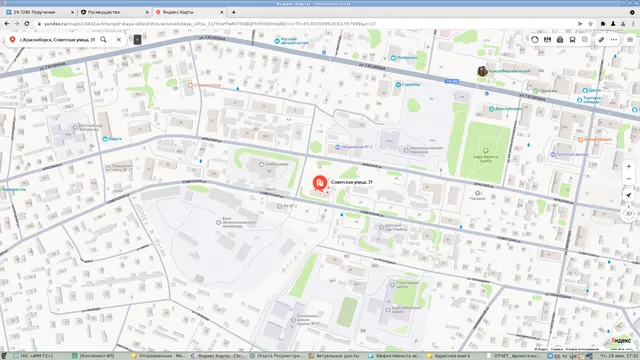Open the Яндекс logo link on map
The width and height of the screenshot is (640, 360).
(621, 340)
